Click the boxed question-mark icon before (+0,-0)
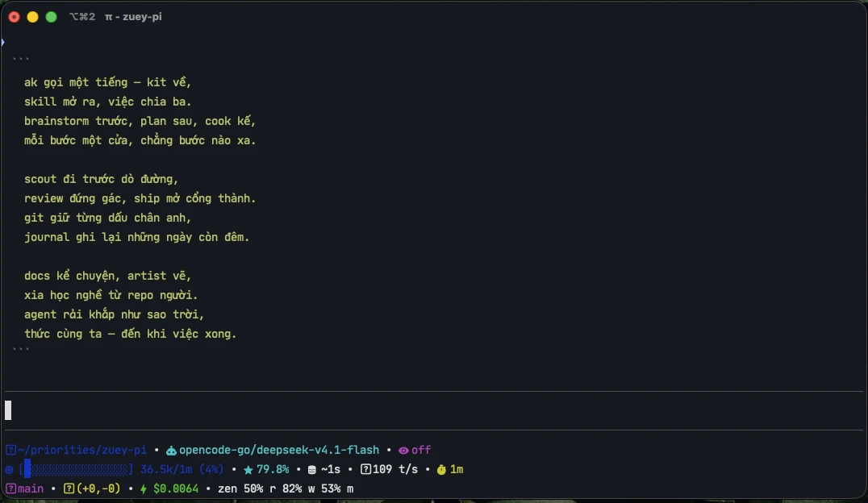This screenshot has width=868, height=503. (69, 489)
